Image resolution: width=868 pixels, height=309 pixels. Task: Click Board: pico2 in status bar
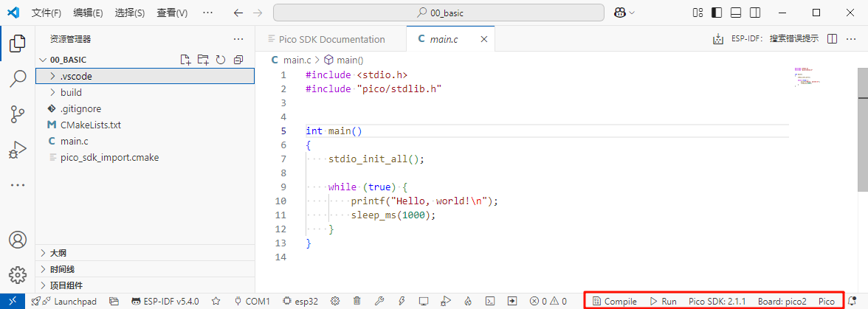782,302
